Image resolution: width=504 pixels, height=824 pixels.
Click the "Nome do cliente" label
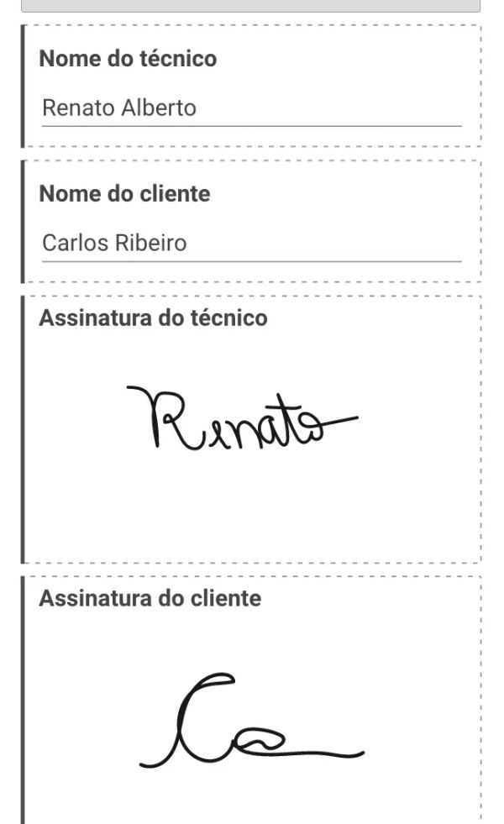click(124, 194)
